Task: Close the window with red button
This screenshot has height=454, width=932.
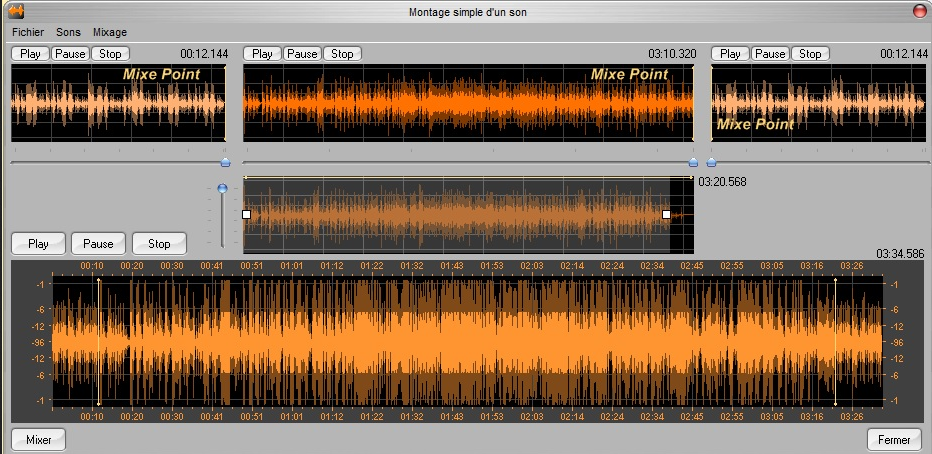Action: coord(920,11)
